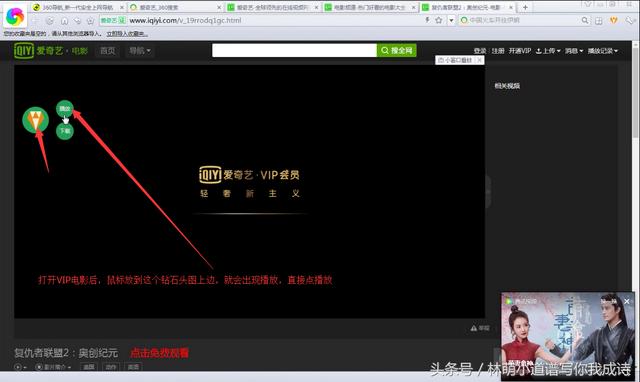Click the 小窗口播放 mini-window button
This screenshot has height=382, width=640.
[455, 60]
